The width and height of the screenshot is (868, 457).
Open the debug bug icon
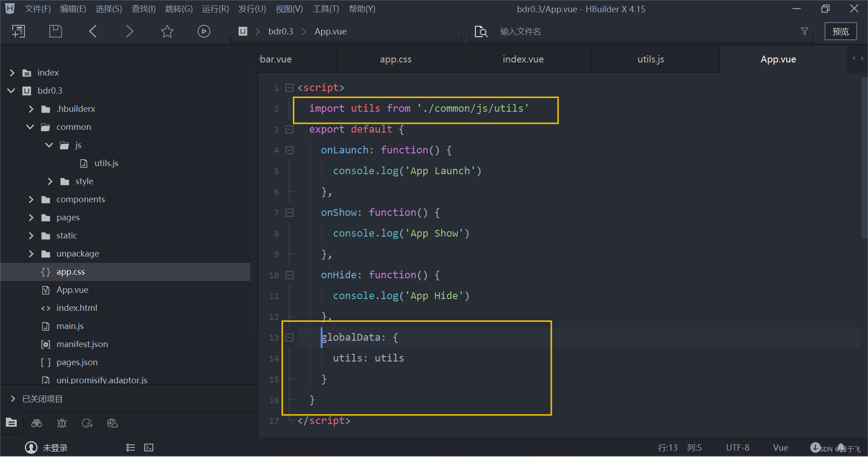click(62, 423)
